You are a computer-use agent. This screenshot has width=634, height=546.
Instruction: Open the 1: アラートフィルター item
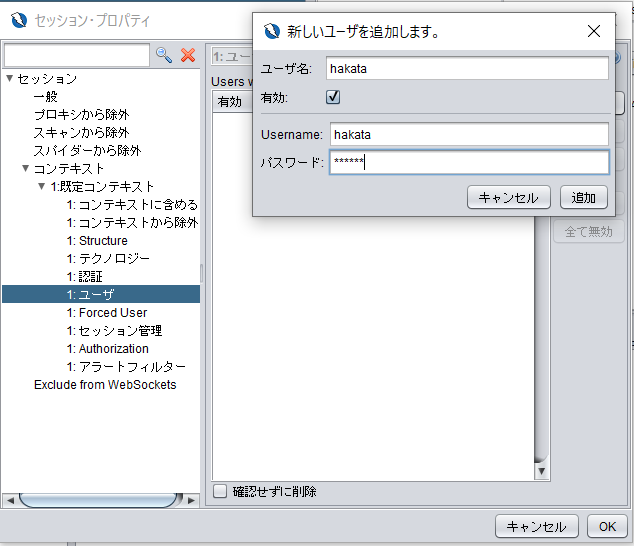(x=126, y=366)
